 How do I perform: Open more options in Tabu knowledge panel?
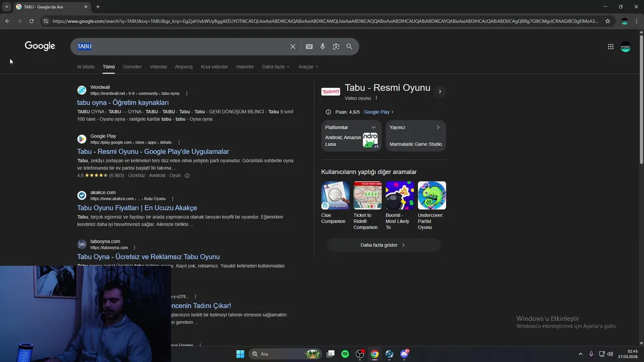(x=376, y=98)
